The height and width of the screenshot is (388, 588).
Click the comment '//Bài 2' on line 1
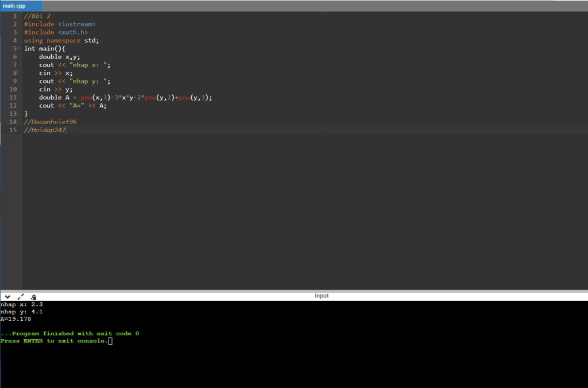(x=37, y=16)
